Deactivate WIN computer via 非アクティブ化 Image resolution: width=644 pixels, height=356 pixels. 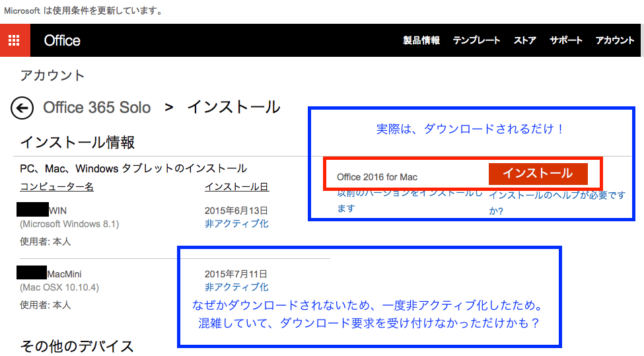(x=236, y=224)
